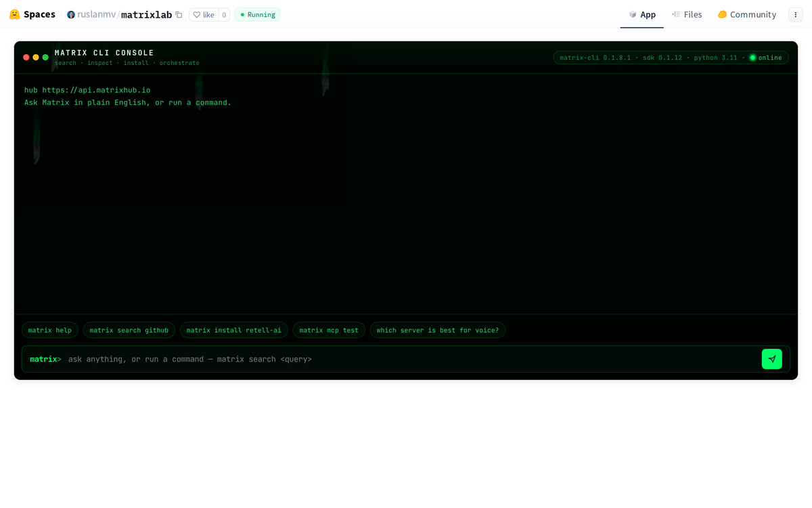Click the red window dot in console
812x508 pixels.
pyautogui.click(x=26, y=58)
